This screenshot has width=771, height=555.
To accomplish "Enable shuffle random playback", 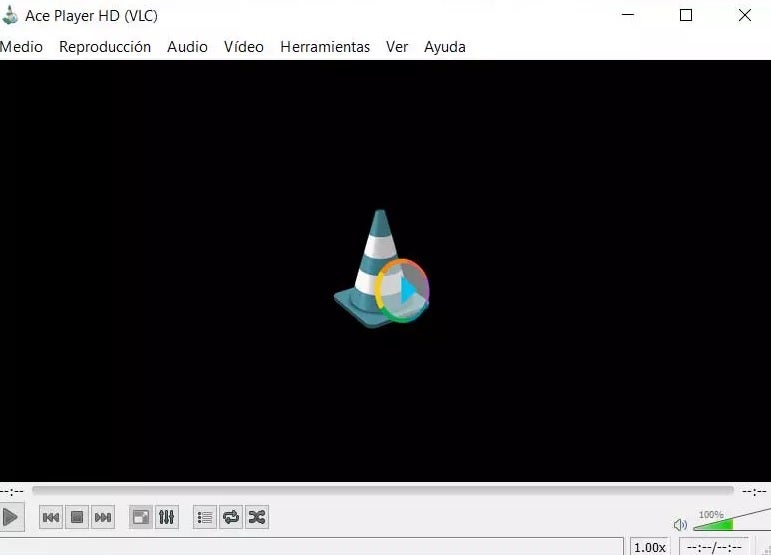I will click(x=256, y=517).
